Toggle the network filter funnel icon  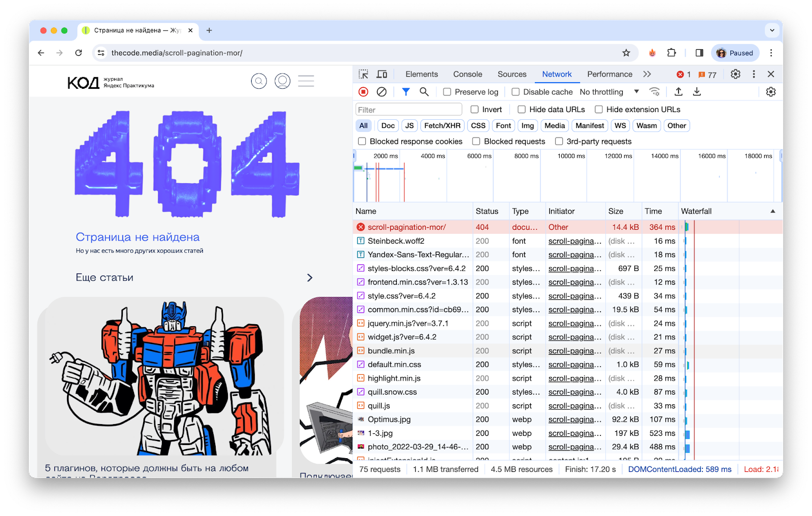pos(405,92)
